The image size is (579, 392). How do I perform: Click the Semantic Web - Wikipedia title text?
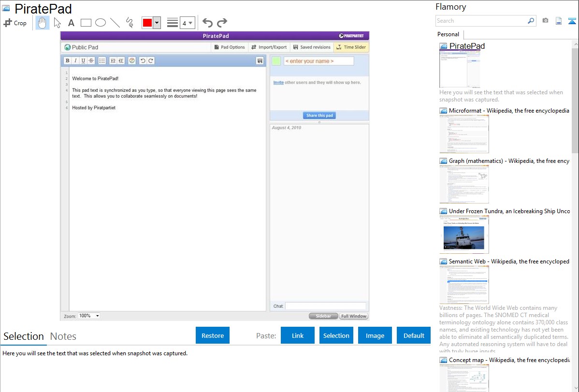click(x=509, y=261)
